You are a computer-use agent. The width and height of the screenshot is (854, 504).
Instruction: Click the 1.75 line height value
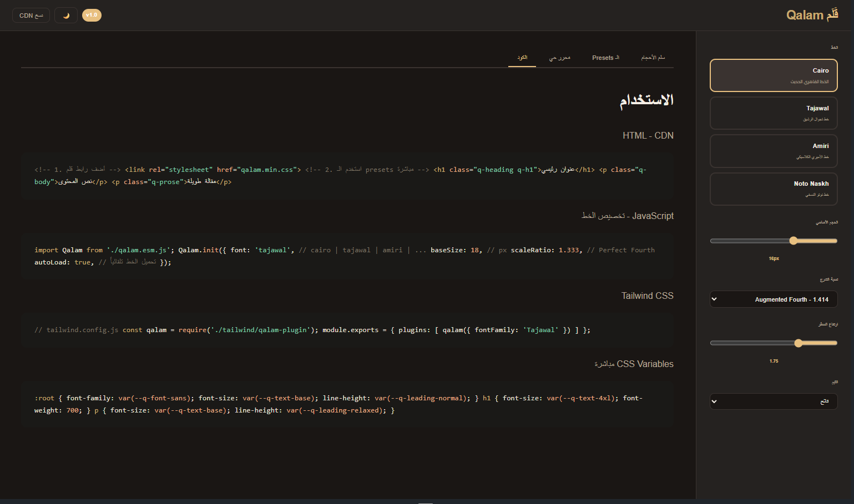774,361
